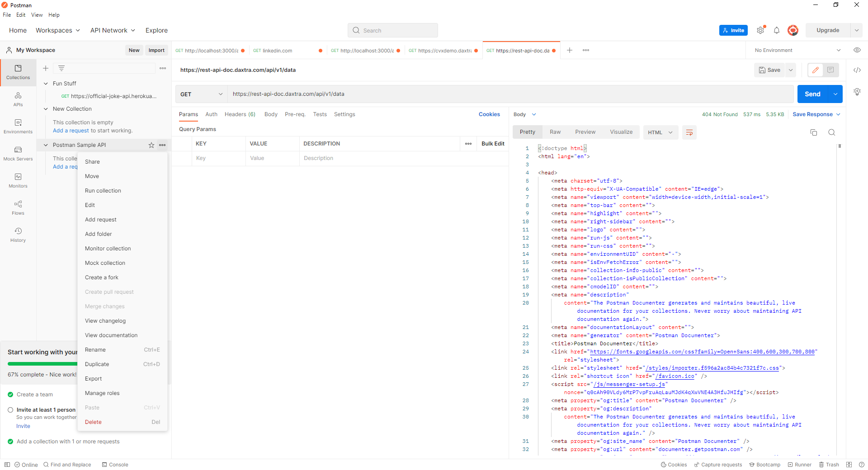Open the user avatar menu

pos(793,30)
